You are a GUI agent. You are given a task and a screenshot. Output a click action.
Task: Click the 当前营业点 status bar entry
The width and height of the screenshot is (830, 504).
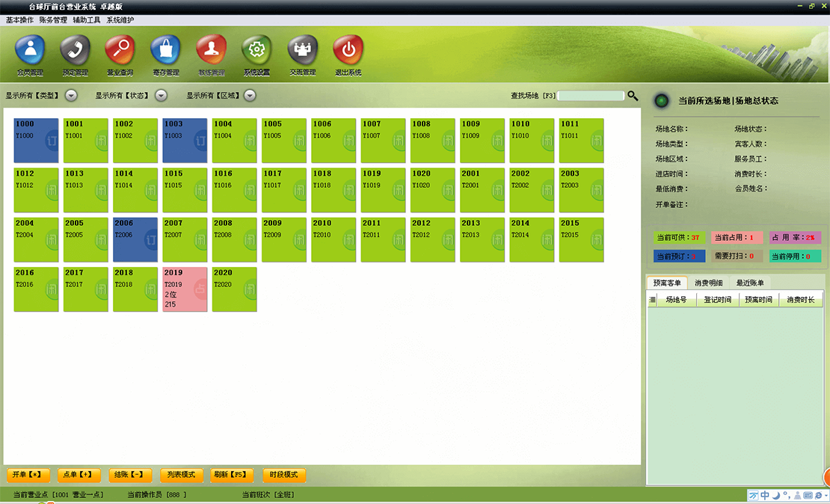pyautogui.click(x=58, y=494)
